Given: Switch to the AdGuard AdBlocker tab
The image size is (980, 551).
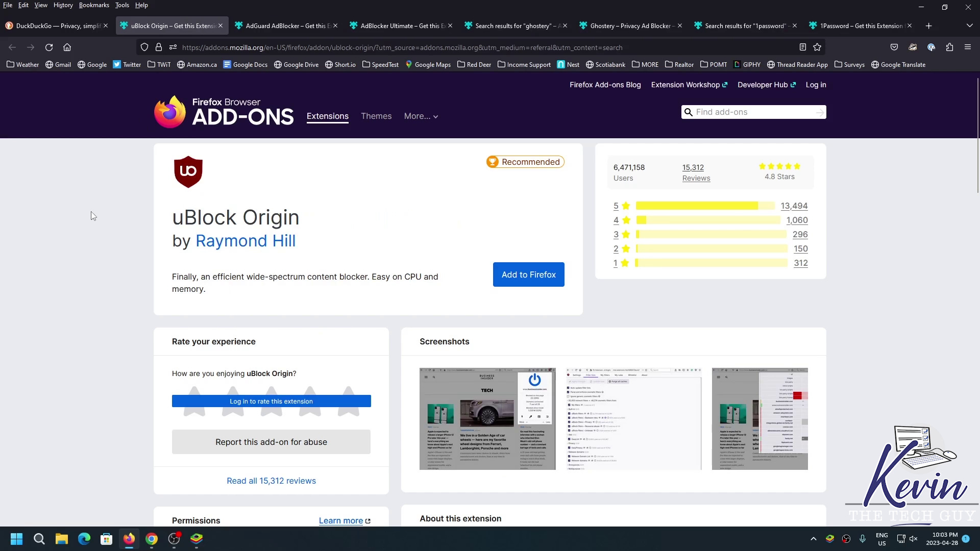Looking at the screenshot, I should [x=283, y=26].
